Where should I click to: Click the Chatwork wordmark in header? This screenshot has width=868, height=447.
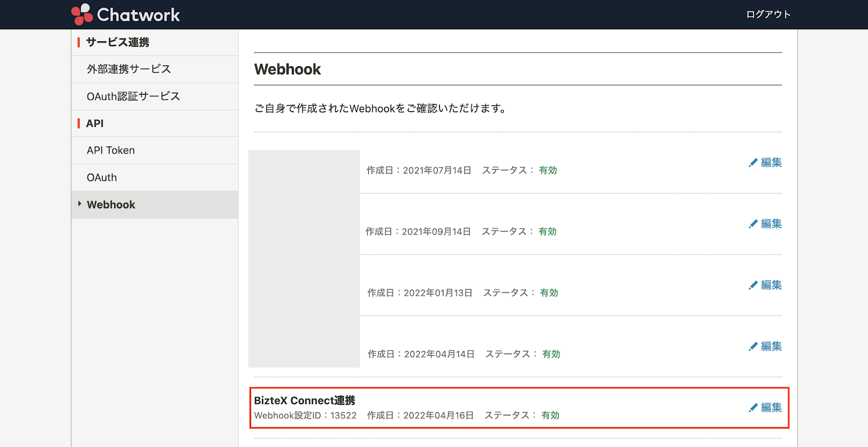[138, 15]
